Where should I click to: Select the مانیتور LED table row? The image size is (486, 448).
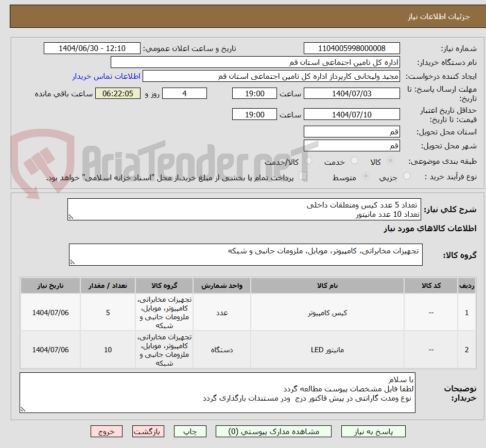point(242,350)
